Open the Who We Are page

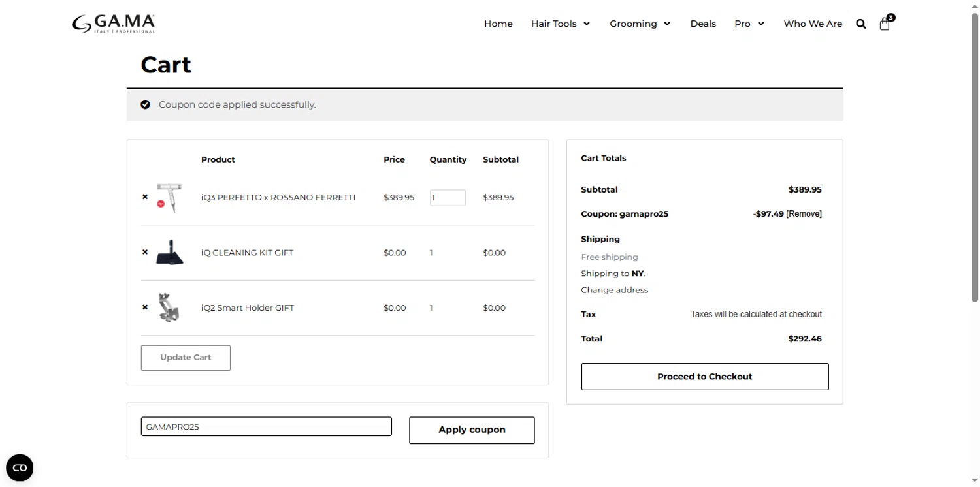pyautogui.click(x=813, y=24)
